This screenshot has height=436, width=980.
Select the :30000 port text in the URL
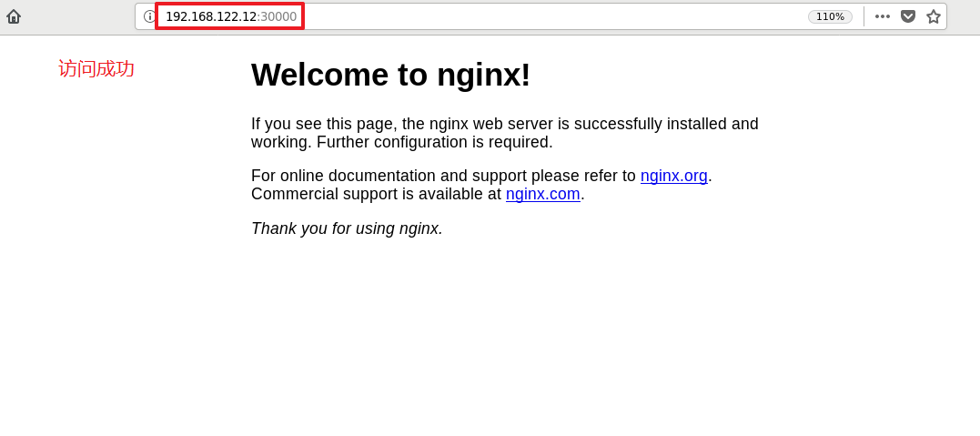[277, 17]
